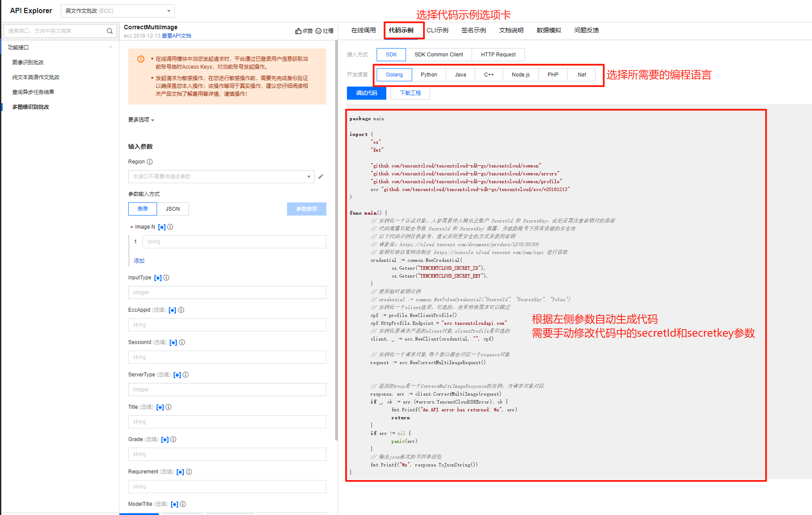The image size is (812, 515).
Task: Select SDK Common Client access method
Action: pyautogui.click(x=439, y=55)
